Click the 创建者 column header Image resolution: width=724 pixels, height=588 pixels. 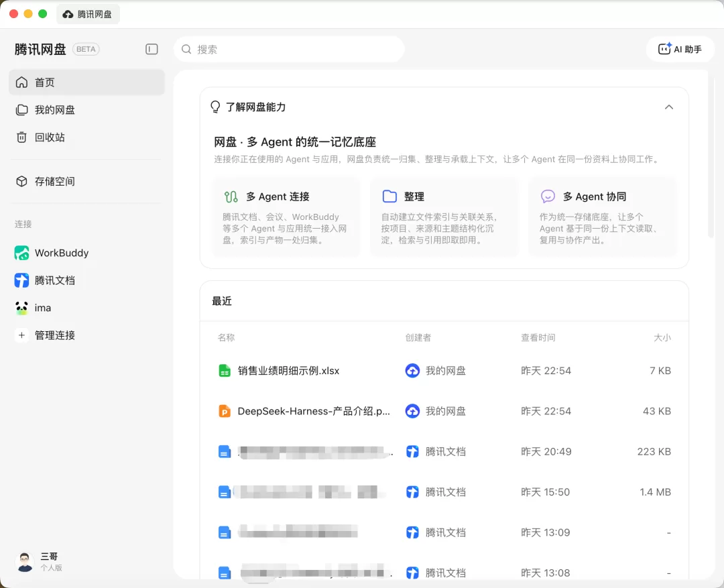(x=418, y=338)
